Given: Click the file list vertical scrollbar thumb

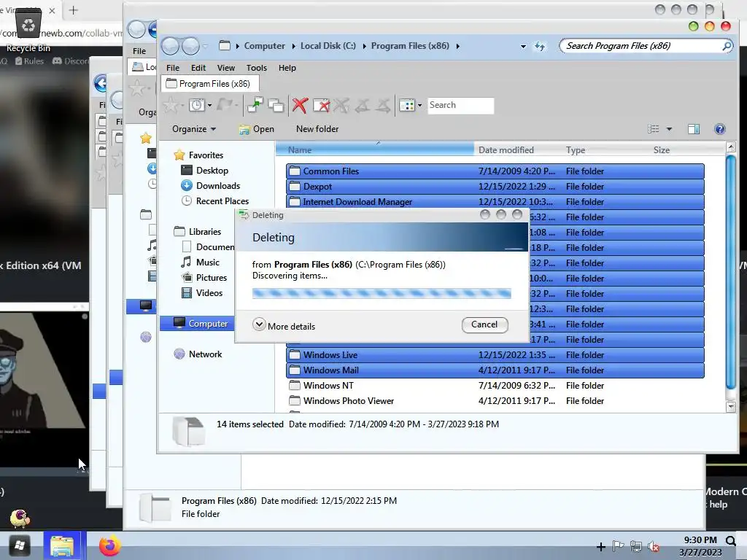Looking at the screenshot, I should pyautogui.click(x=730, y=271).
